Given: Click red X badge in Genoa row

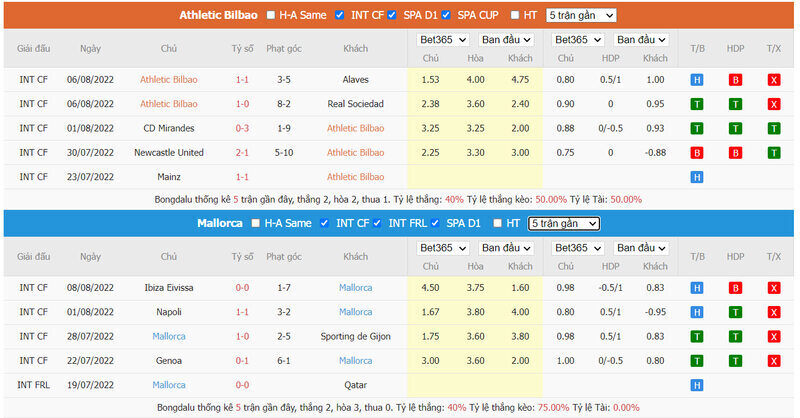Looking at the screenshot, I should tap(774, 361).
